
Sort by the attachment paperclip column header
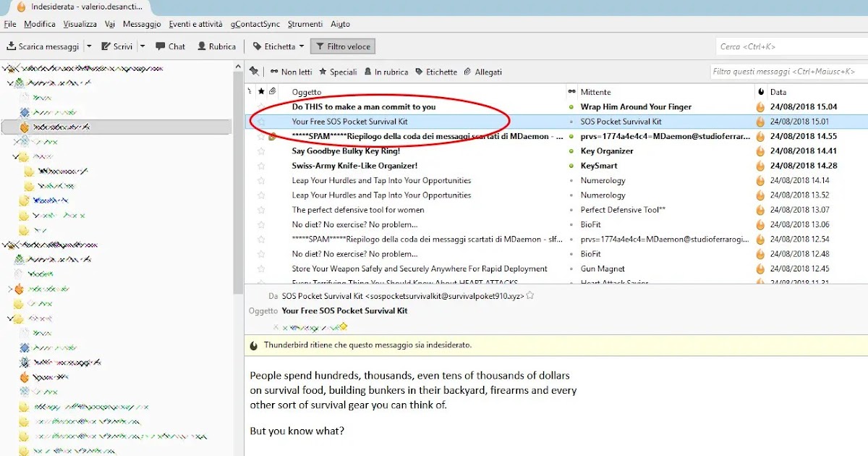coord(272,92)
